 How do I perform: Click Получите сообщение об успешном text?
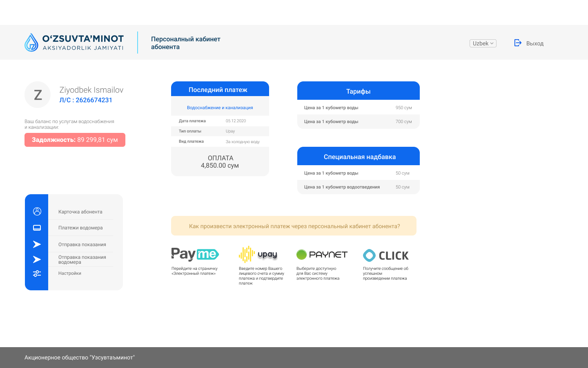click(x=385, y=274)
